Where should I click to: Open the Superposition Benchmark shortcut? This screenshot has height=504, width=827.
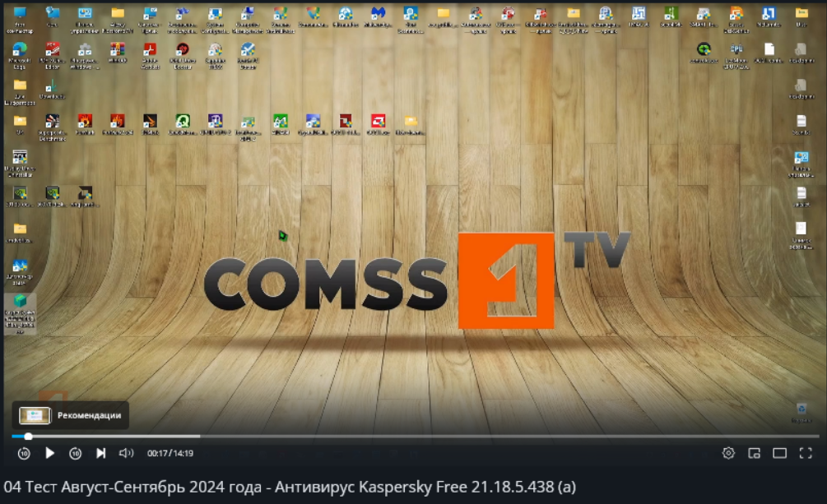(x=52, y=127)
